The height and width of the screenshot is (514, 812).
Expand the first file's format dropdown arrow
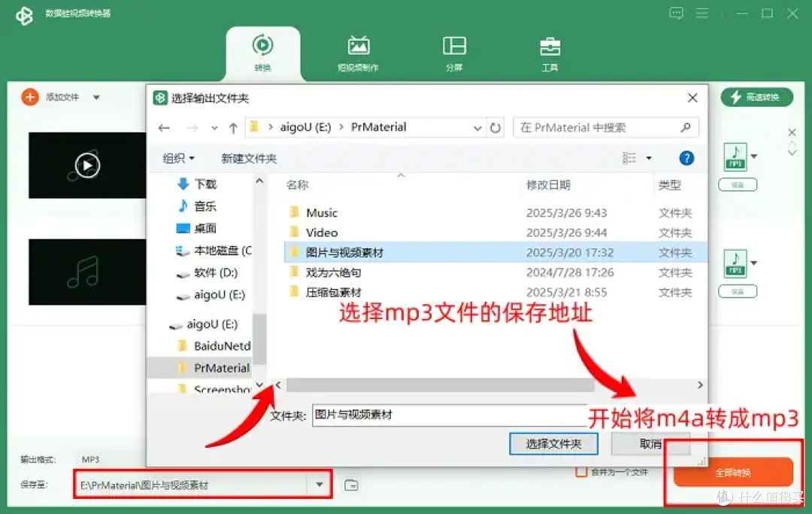click(x=754, y=156)
